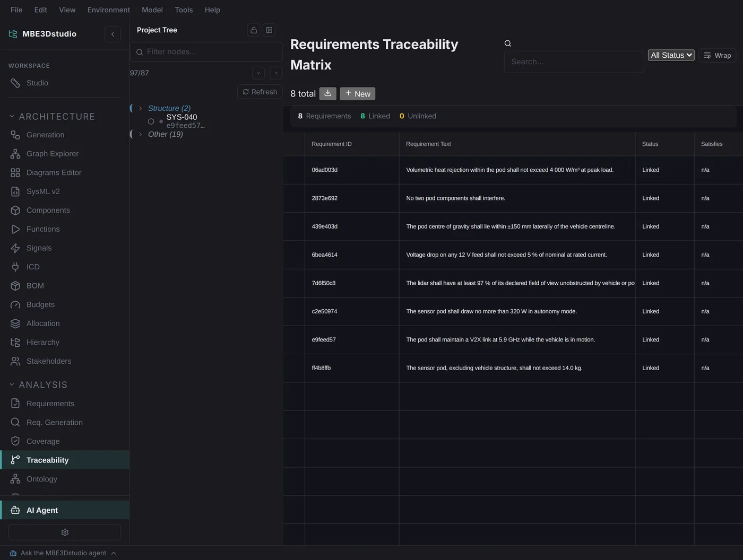This screenshot has width=743, height=560.
Task: Click the settings gear button
Action: [65, 532]
